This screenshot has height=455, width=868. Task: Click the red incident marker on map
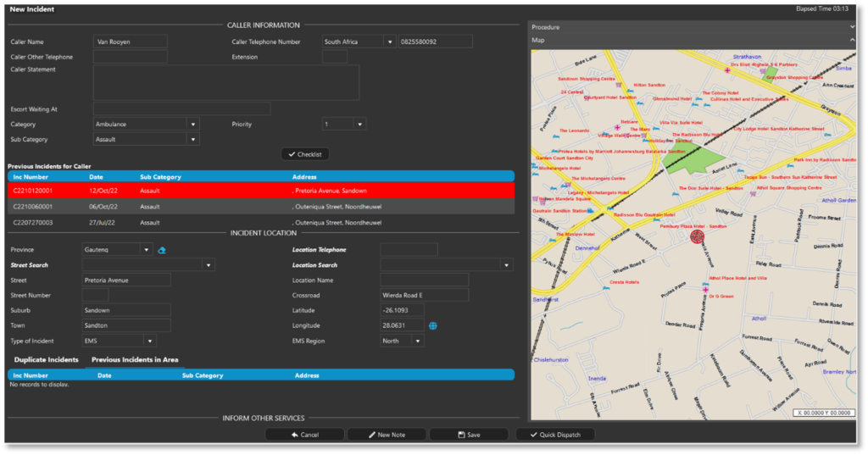(x=697, y=237)
